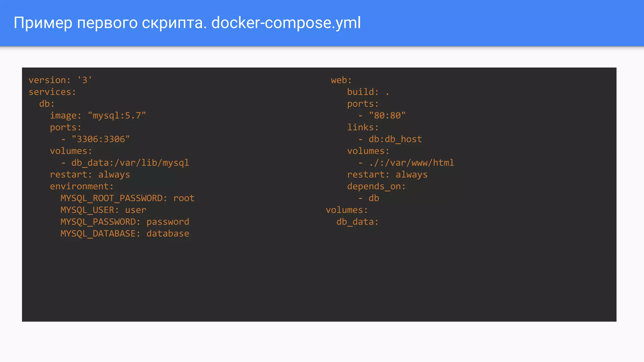Click '- db_data:/var/lib/mysql' volume line

point(125,163)
